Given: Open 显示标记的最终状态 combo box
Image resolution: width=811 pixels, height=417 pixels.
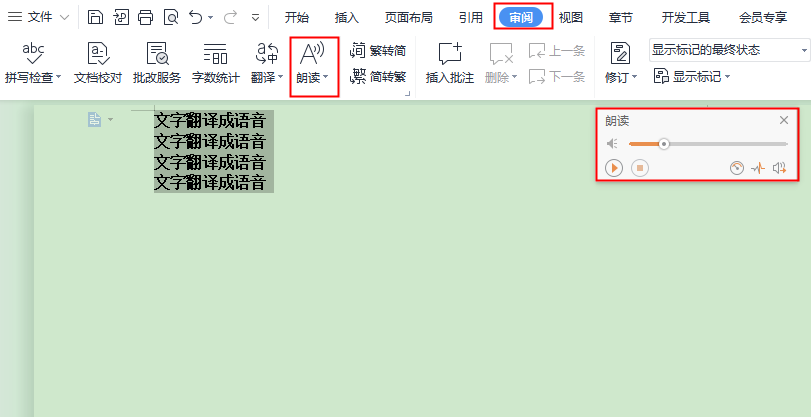Looking at the screenshot, I should [729, 50].
